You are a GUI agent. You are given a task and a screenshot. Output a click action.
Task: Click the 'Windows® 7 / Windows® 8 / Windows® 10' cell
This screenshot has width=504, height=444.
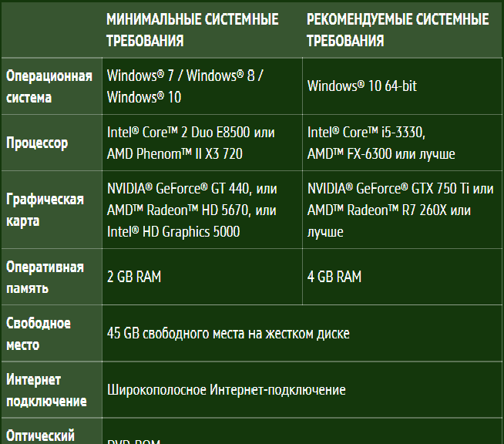[x=202, y=86]
